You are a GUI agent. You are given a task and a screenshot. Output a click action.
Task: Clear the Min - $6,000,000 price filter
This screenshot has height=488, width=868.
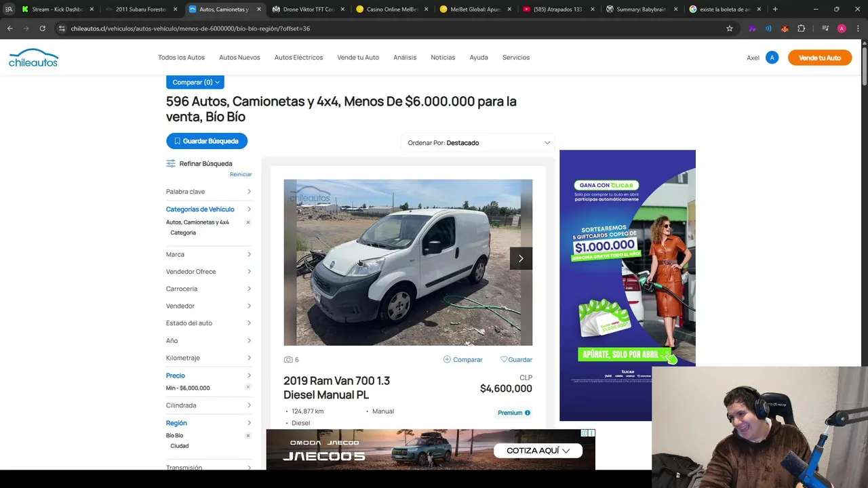[248, 388]
